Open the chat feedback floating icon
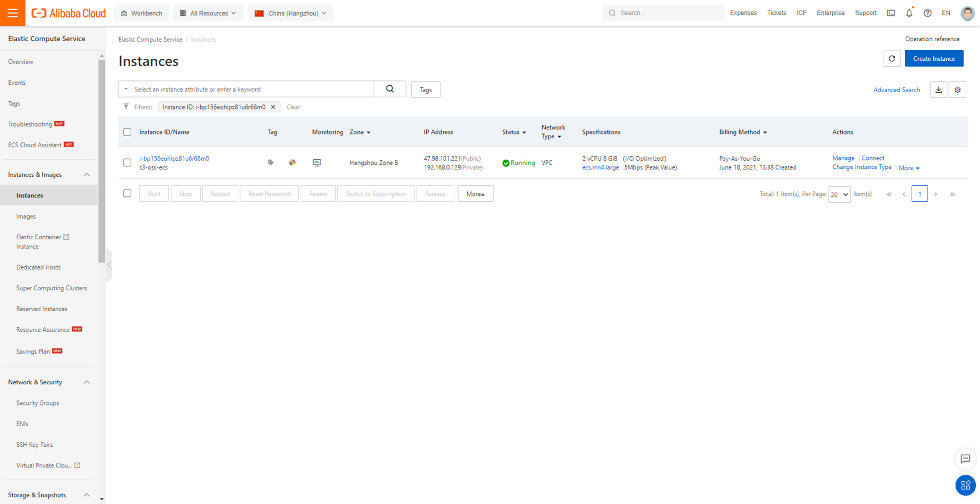 click(x=966, y=459)
